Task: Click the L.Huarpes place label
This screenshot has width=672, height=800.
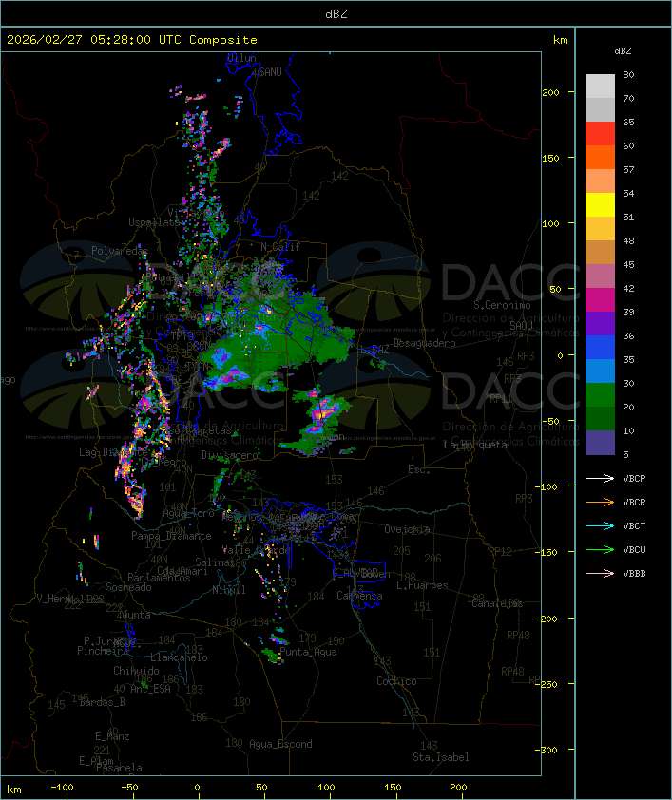Action: tap(422, 585)
